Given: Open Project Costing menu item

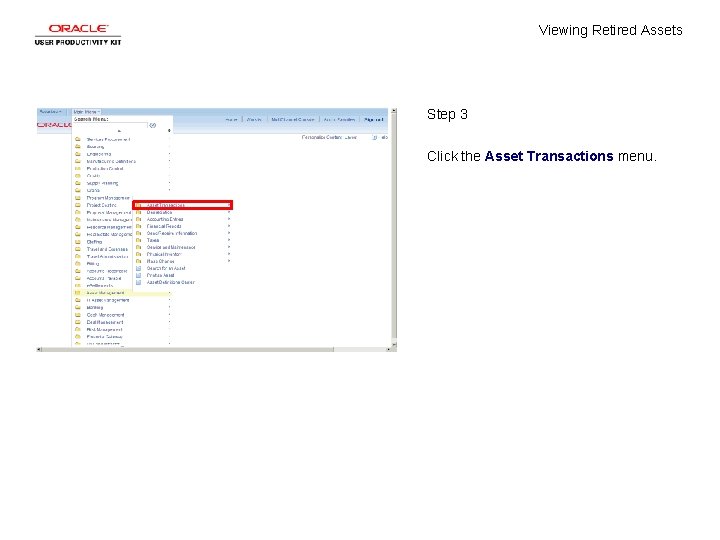Looking at the screenshot, I should pos(101,205).
